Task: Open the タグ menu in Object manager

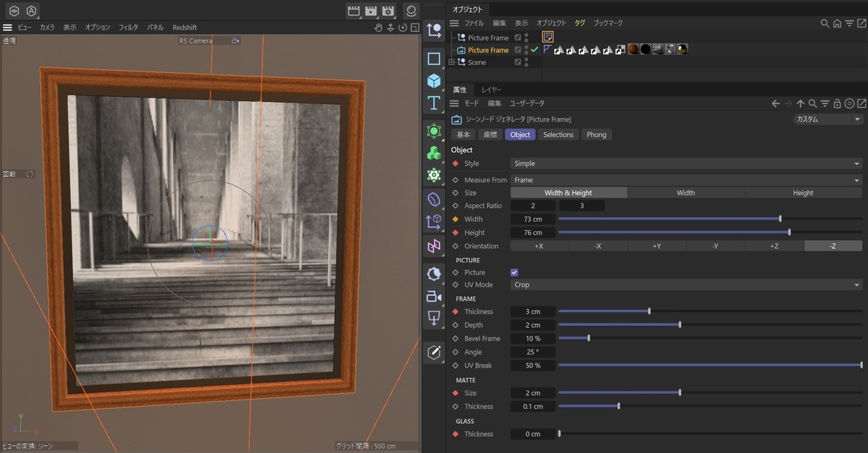Action: (x=580, y=23)
